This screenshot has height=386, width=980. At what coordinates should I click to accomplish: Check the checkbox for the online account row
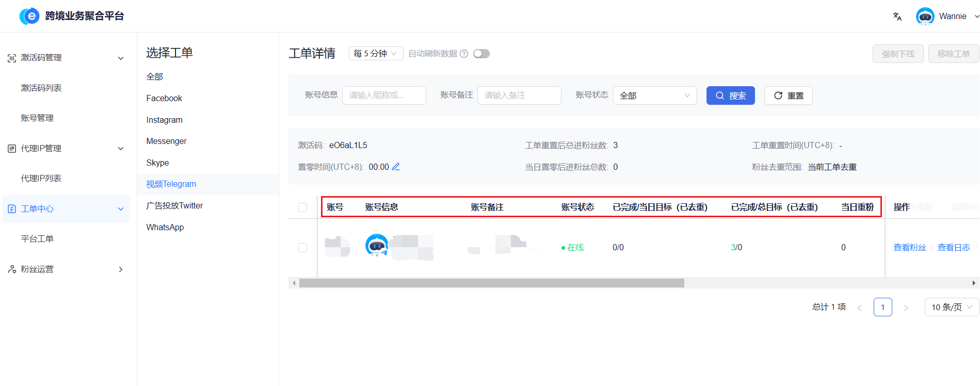[302, 248]
